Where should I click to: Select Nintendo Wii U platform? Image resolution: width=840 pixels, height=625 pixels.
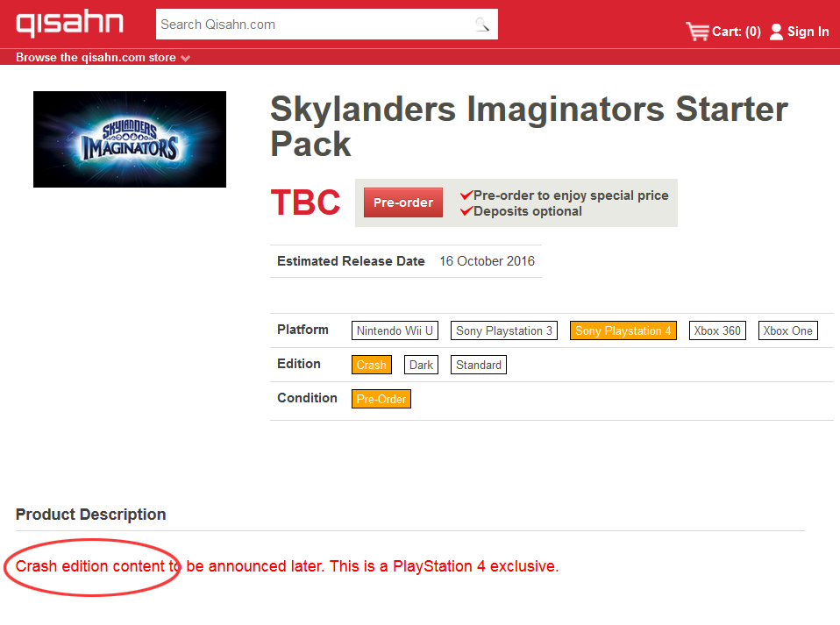coord(395,330)
